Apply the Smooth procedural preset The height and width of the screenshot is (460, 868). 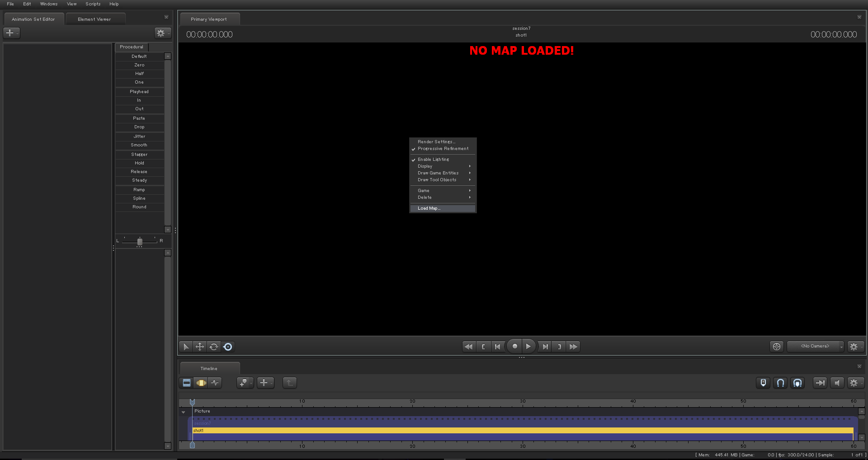click(x=139, y=145)
